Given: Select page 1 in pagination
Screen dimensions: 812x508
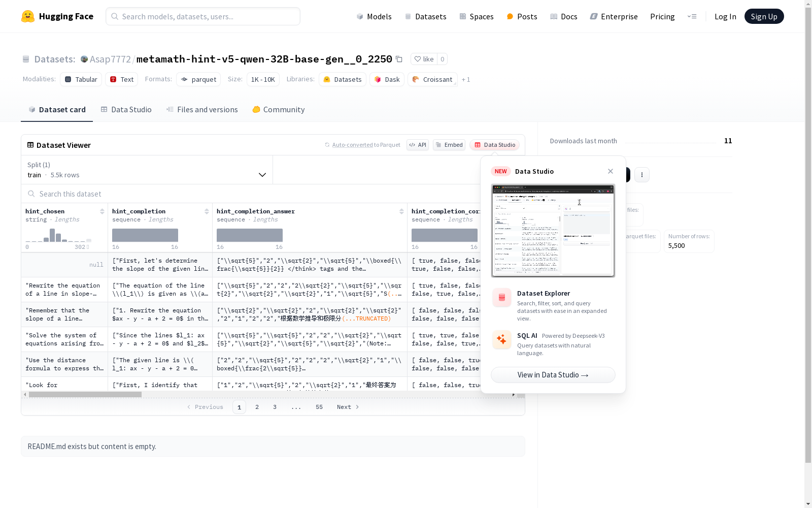Looking at the screenshot, I should pos(240,407).
